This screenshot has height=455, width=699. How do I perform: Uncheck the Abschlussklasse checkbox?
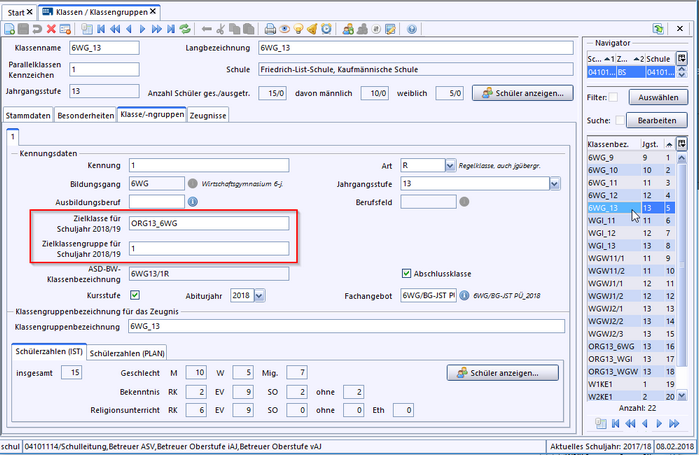[406, 273]
